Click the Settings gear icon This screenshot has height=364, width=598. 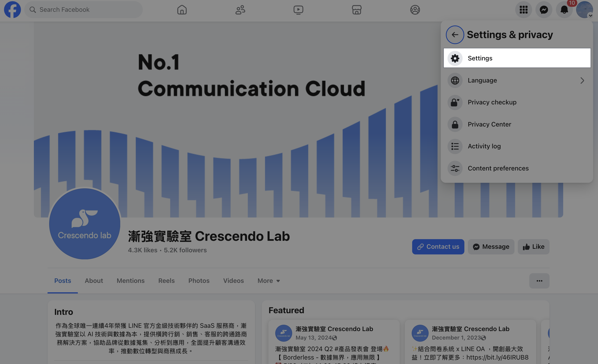(455, 58)
